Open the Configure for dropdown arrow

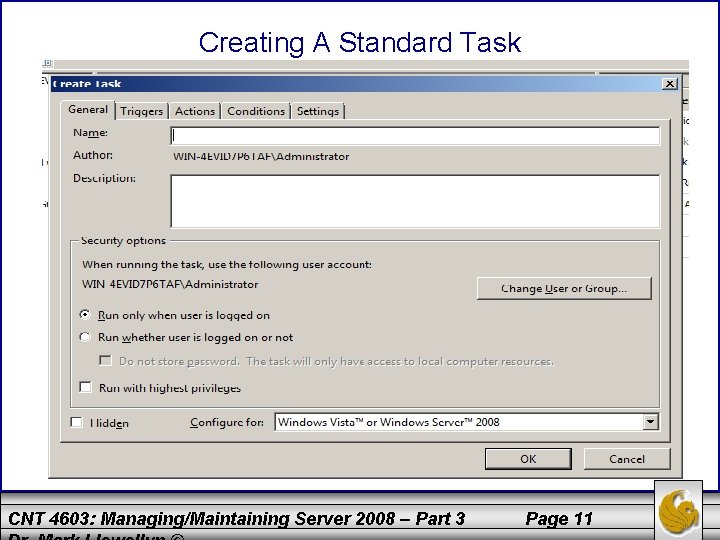click(x=650, y=422)
